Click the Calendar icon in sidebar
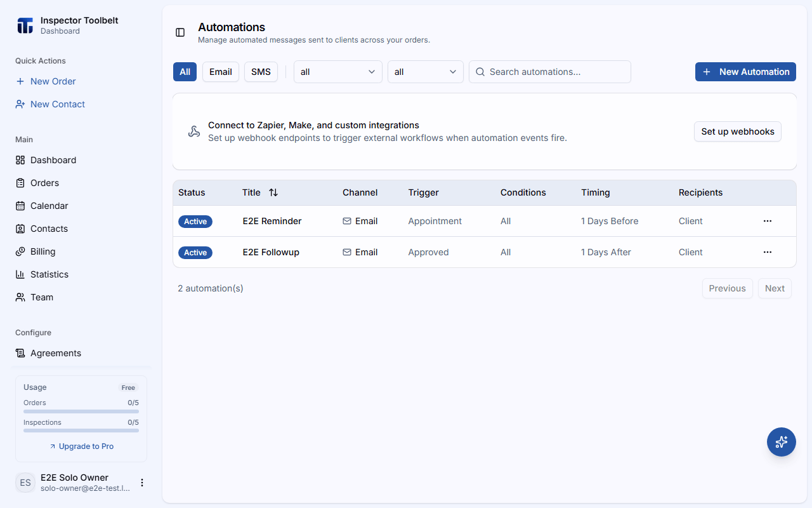 pyautogui.click(x=20, y=206)
